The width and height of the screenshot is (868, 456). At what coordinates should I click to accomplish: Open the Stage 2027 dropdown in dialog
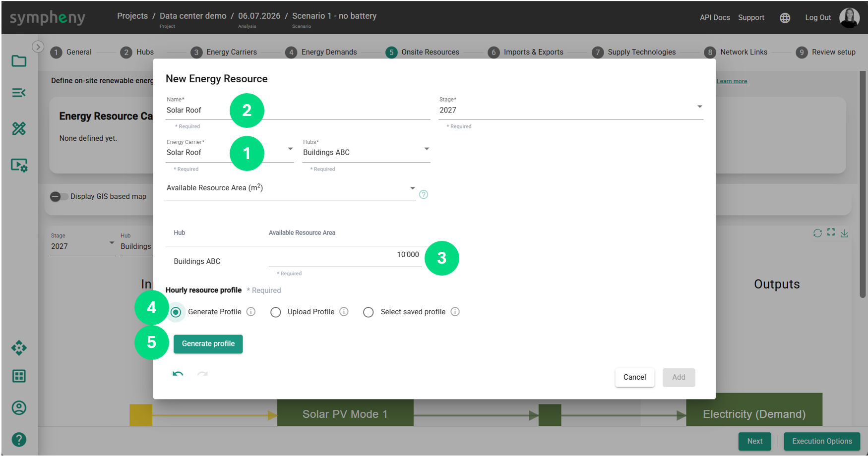571,110
